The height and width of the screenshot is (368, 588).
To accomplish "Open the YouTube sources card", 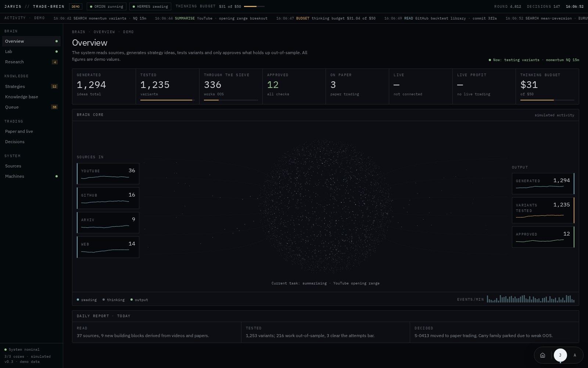I will click(x=108, y=174).
